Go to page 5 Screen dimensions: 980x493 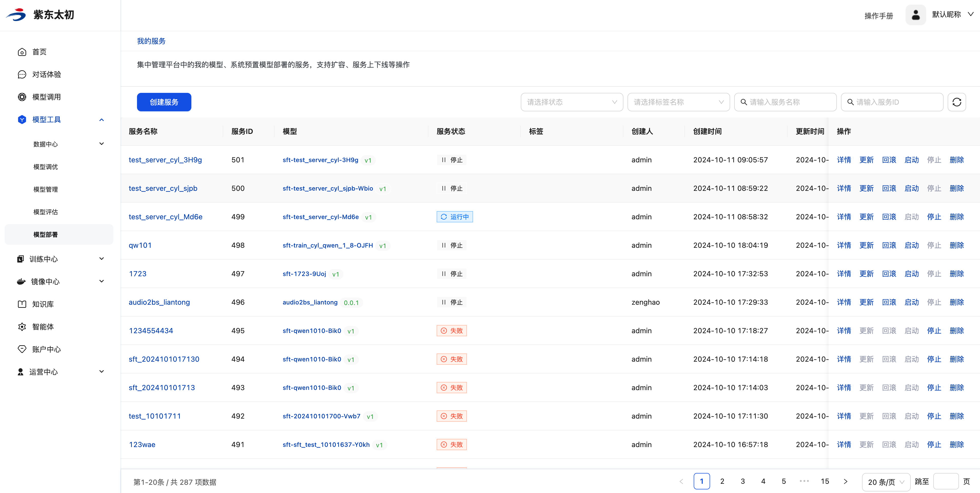pos(784,481)
